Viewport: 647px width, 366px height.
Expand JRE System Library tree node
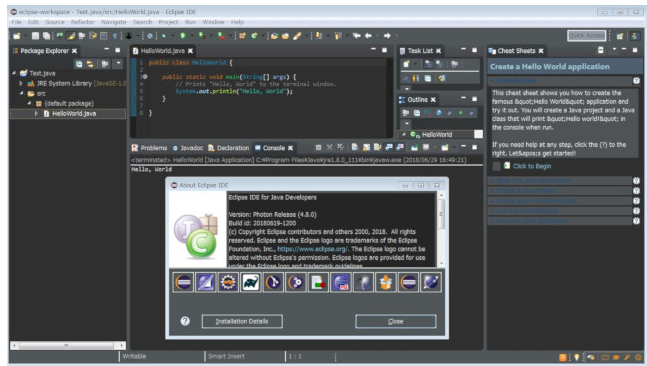coord(21,83)
